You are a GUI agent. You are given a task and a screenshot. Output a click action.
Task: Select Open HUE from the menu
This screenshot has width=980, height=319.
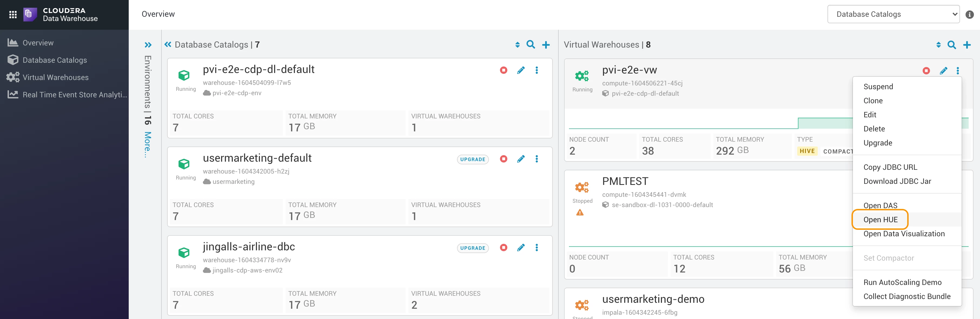pos(880,220)
